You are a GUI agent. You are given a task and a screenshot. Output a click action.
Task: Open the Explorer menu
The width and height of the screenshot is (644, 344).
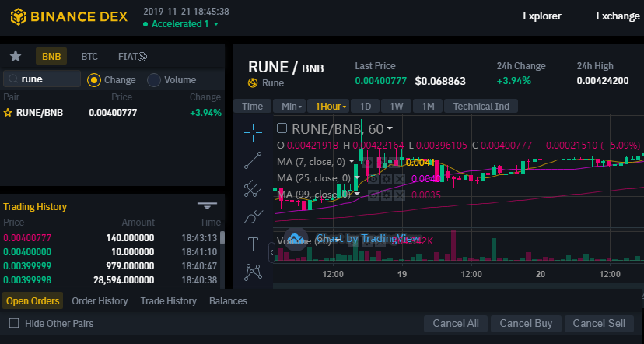coord(542,16)
